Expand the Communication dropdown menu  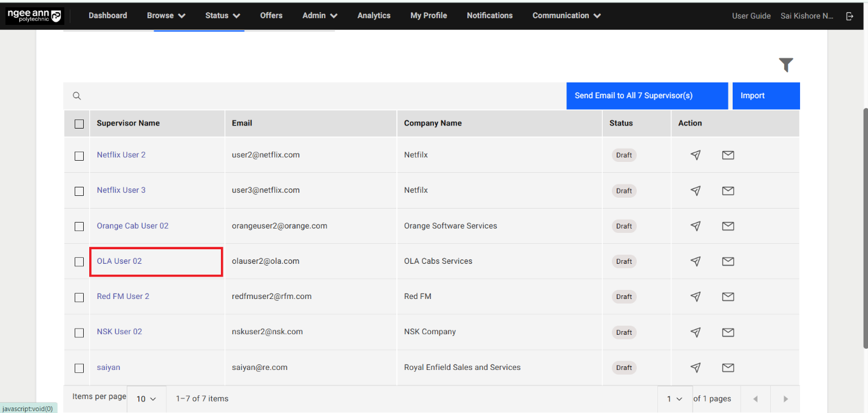point(565,16)
